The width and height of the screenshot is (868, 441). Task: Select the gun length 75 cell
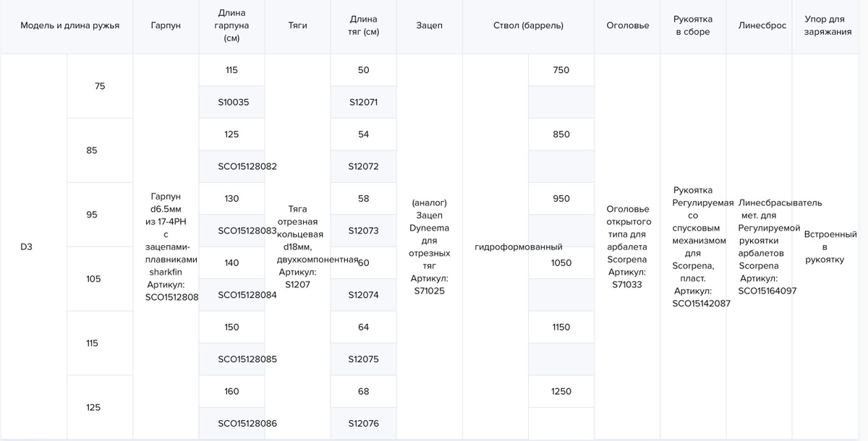click(x=100, y=86)
